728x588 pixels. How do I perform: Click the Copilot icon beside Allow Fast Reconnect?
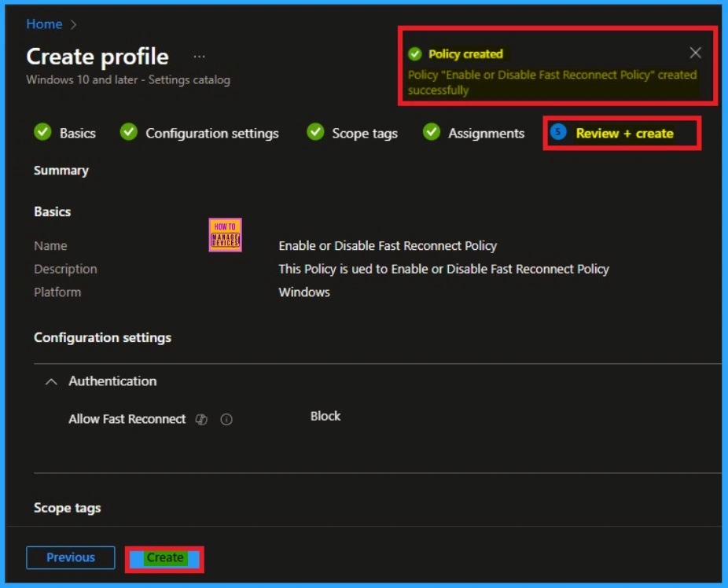click(201, 420)
